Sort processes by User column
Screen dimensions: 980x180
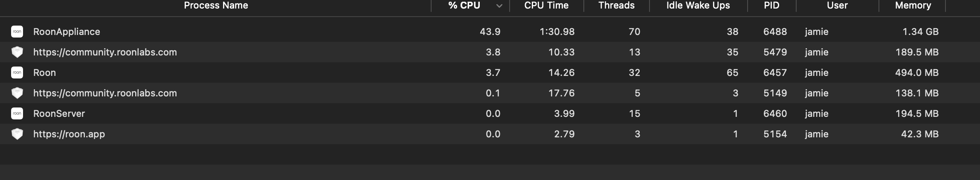837,6
